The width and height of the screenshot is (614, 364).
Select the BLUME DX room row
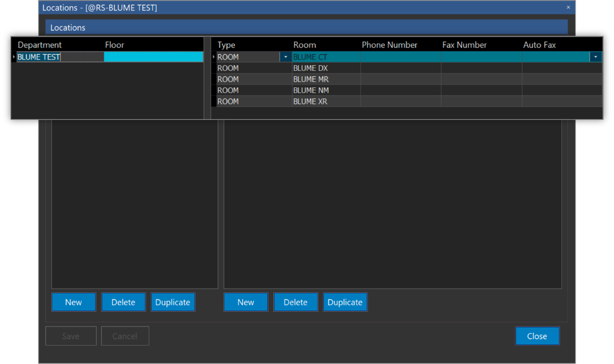(310, 68)
